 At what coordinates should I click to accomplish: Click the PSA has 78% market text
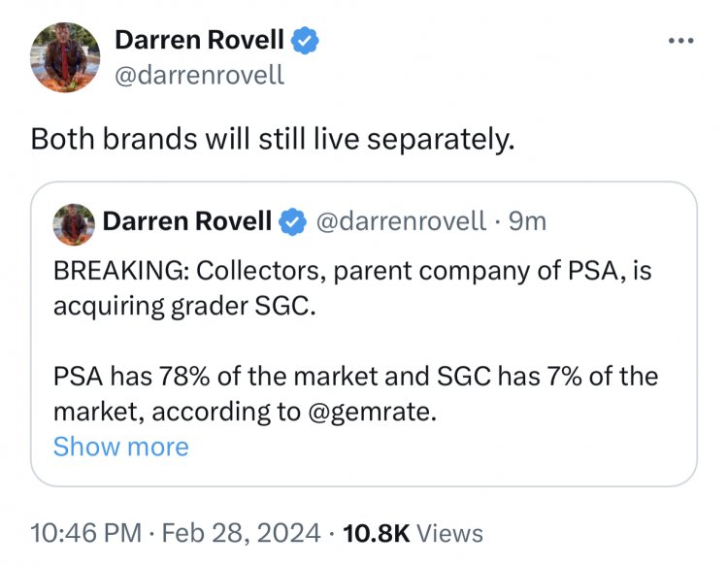coord(355,376)
